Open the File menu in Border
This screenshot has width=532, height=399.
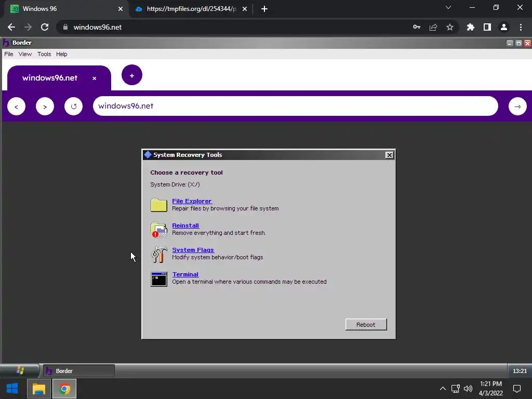(9, 54)
